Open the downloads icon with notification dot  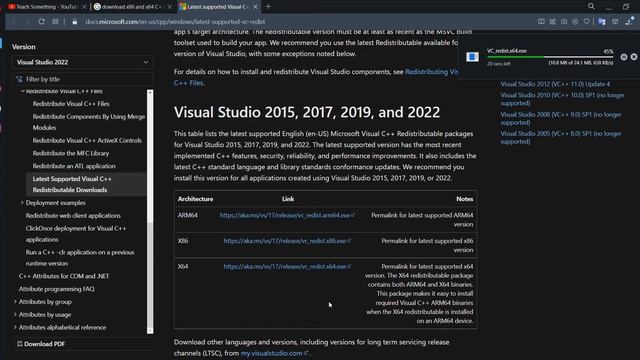pyautogui.click(x=629, y=21)
